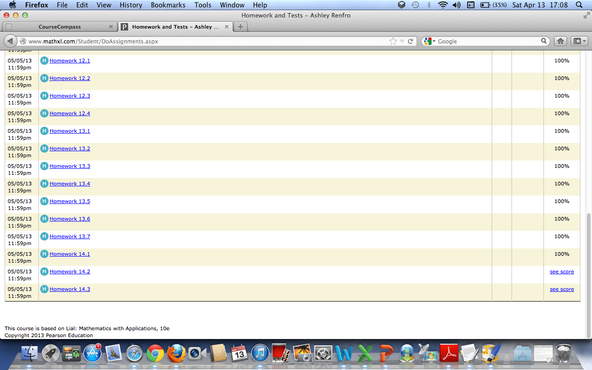Reload the page with the refresh icon
Viewport: 592px width, 370px height.
410,41
